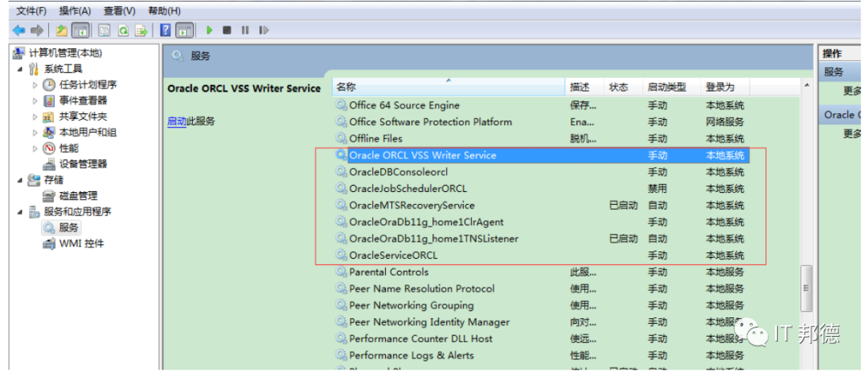The height and width of the screenshot is (372, 868).
Task: Open the 帮助(H) menu
Action: point(165,10)
